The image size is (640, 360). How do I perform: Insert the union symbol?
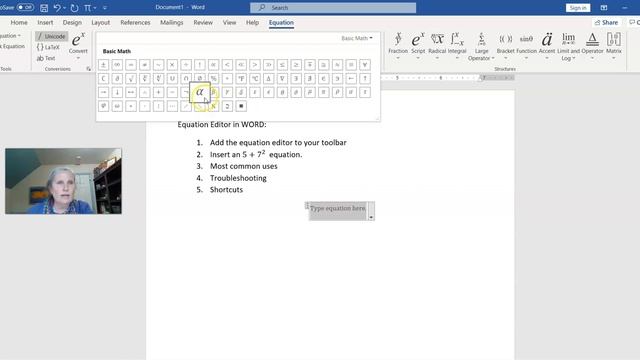tap(172, 78)
